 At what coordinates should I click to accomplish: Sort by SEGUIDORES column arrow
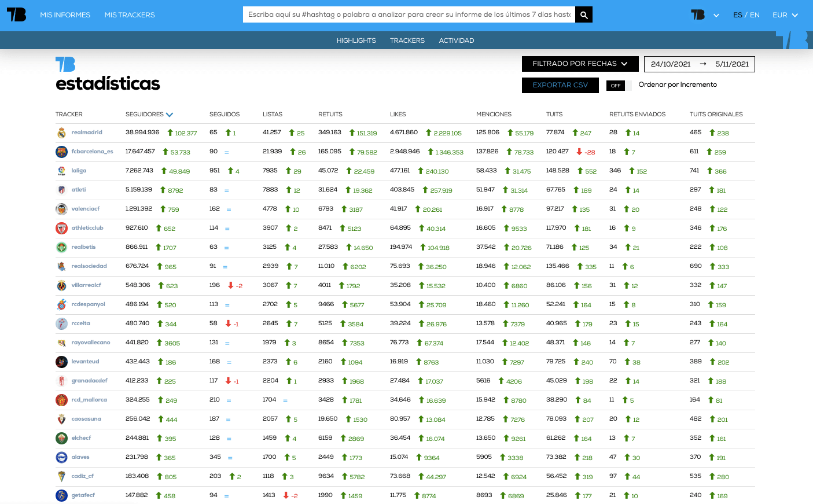(x=170, y=115)
